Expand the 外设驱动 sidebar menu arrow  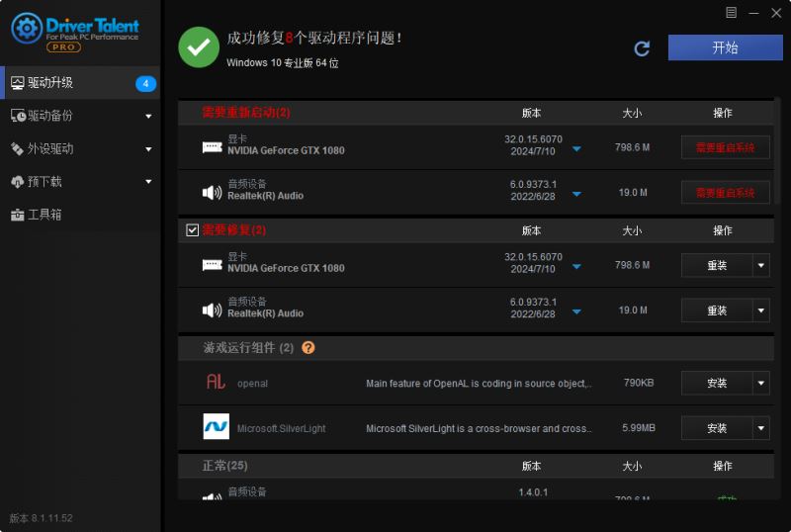(x=148, y=149)
